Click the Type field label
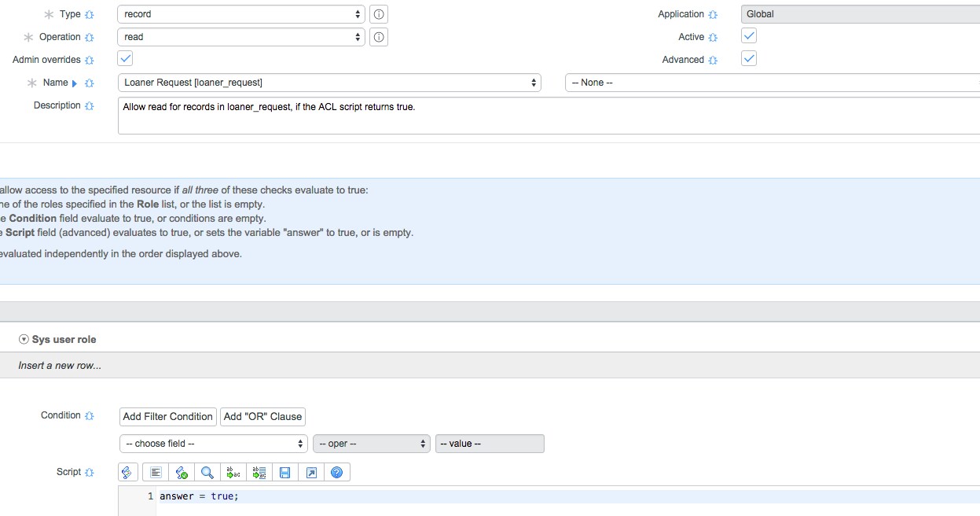Screen dimensions: 980x516 coord(70,15)
